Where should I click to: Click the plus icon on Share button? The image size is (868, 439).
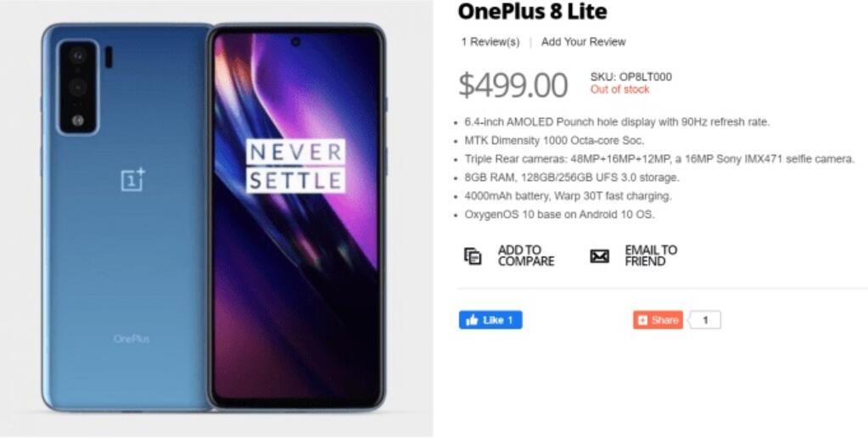click(x=642, y=320)
